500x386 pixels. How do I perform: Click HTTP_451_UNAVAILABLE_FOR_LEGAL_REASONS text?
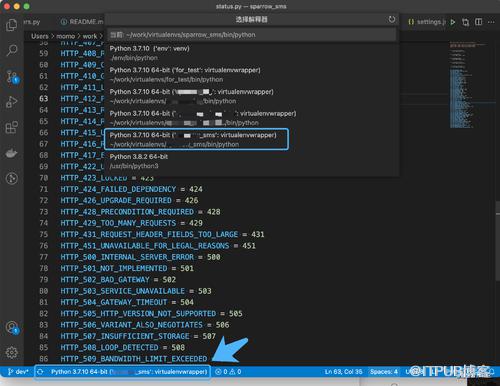145,246
